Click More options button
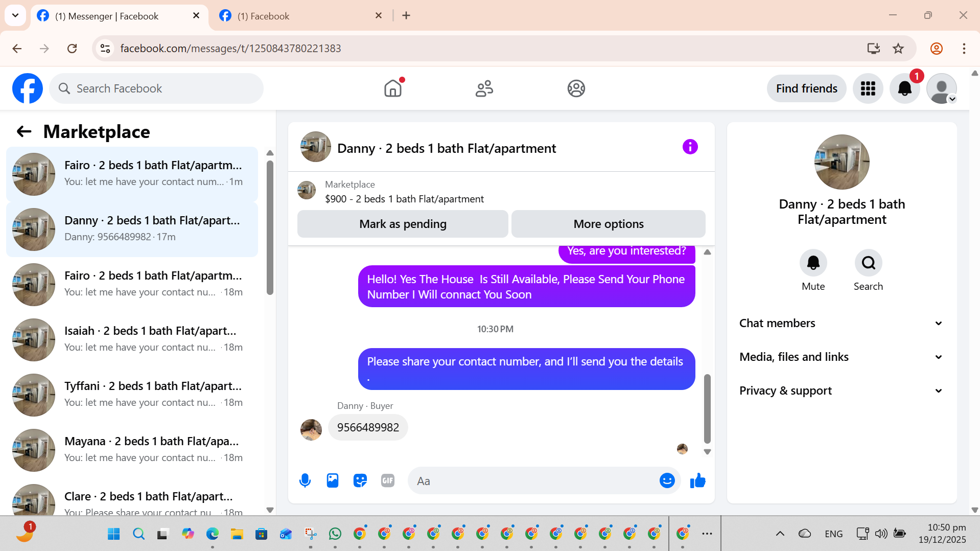The image size is (980, 551). [x=608, y=224]
